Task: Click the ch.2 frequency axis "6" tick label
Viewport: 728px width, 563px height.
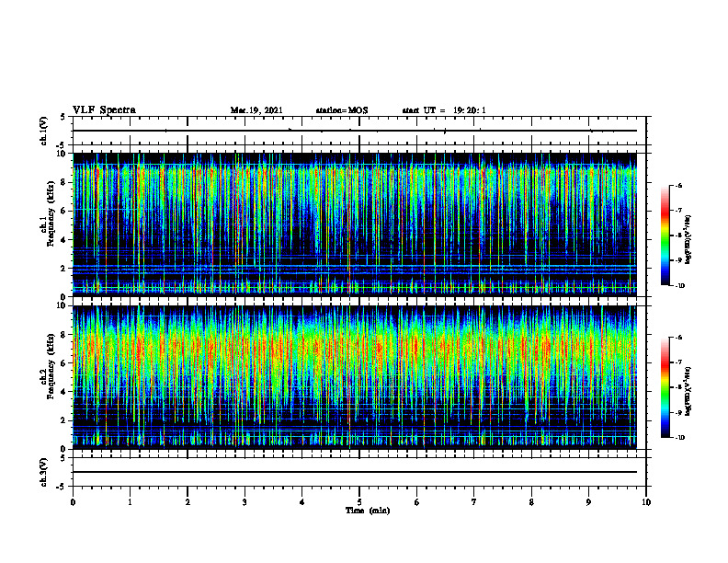Action: [x=63, y=363]
